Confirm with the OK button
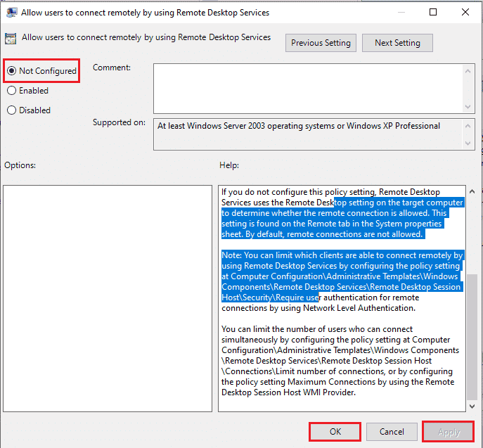The image size is (483, 448). click(335, 431)
